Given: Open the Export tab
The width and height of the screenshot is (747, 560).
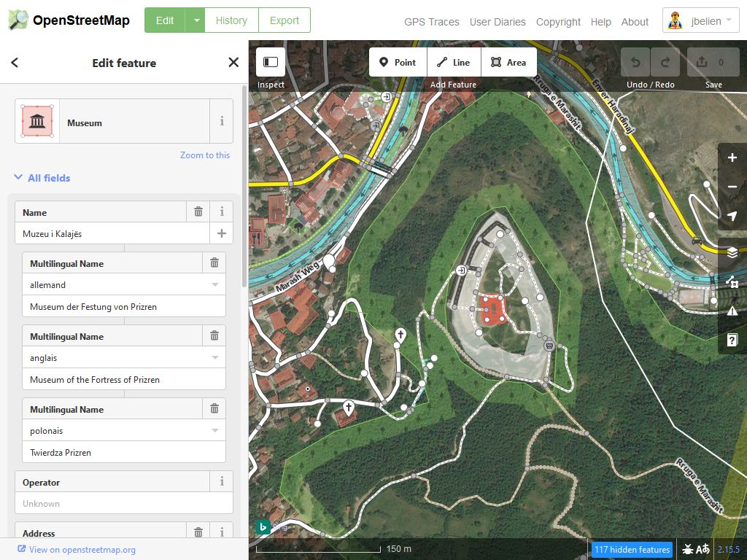Looking at the screenshot, I should pyautogui.click(x=285, y=20).
